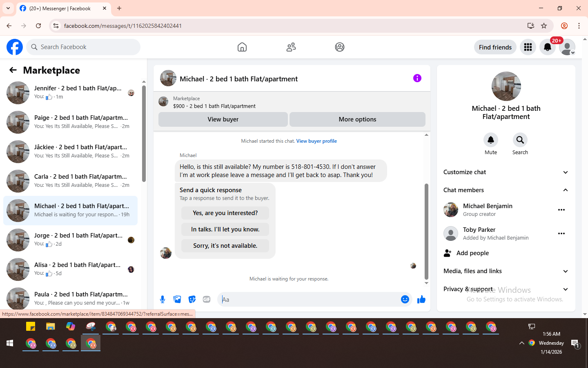Click the large listing thumbnail in right panel
Screen dimensions: 588x368
(x=506, y=86)
